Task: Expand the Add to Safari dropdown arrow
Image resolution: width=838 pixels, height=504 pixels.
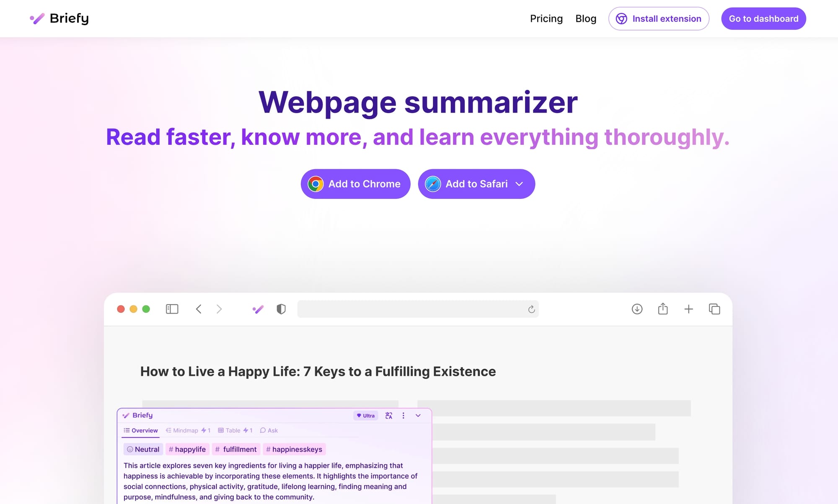Action: click(521, 183)
